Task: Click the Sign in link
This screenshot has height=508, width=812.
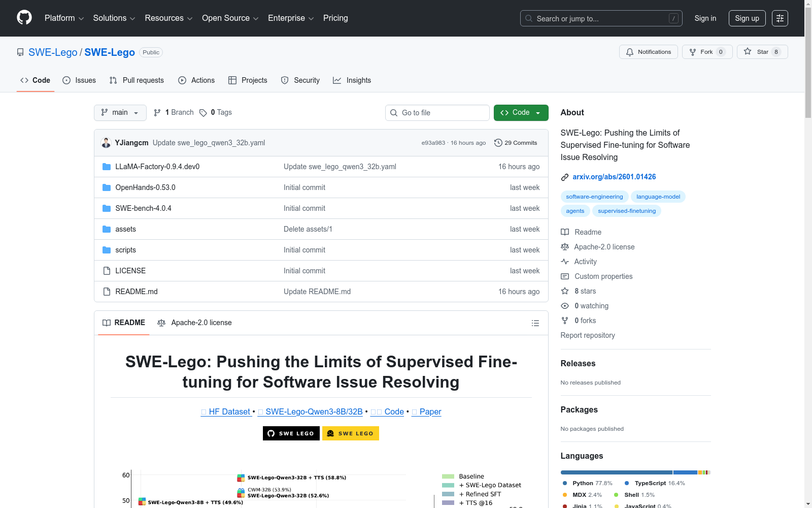Action: point(705,18)
